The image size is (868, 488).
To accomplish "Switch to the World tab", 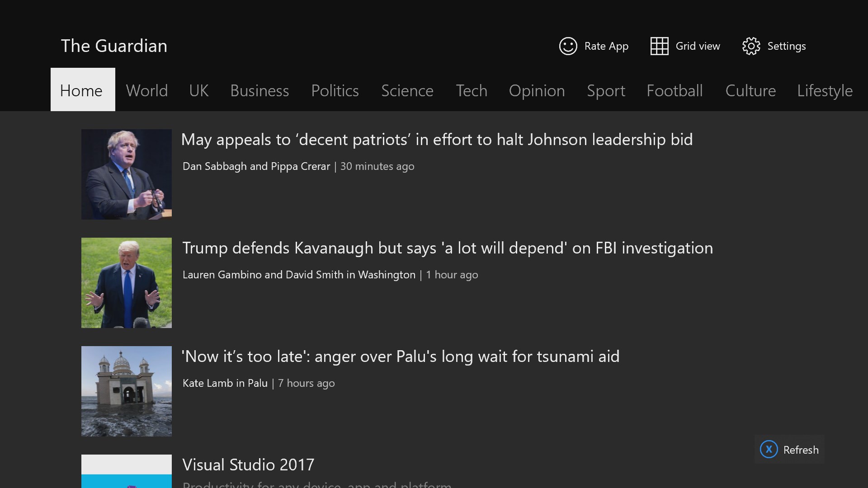I will 147,90.
